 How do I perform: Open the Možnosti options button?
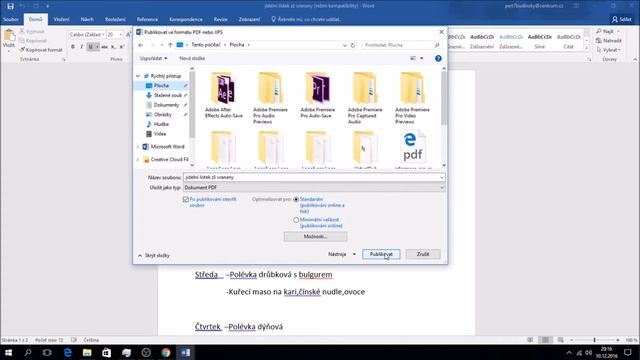315,237
